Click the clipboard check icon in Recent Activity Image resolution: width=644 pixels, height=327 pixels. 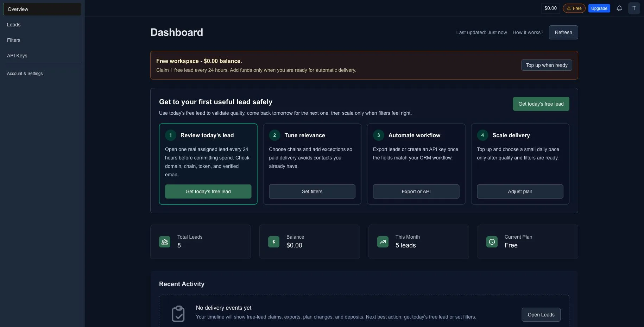coord(178,313)
